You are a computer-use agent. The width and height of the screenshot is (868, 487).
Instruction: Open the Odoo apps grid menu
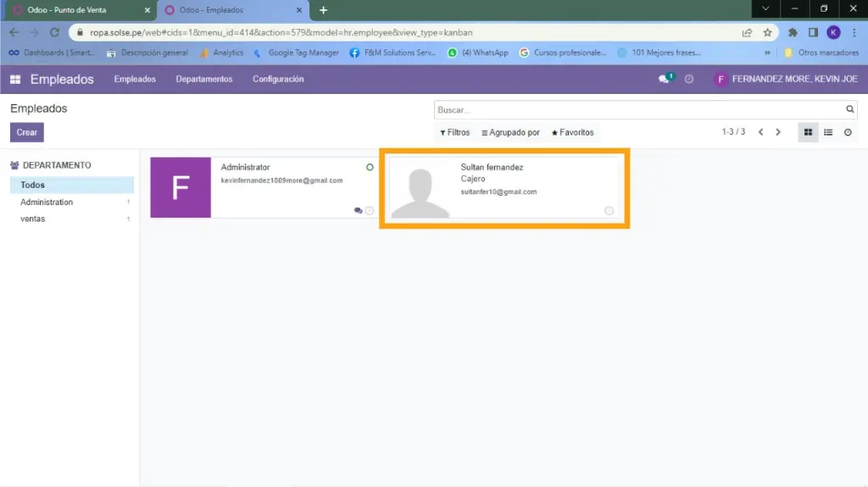15,80
